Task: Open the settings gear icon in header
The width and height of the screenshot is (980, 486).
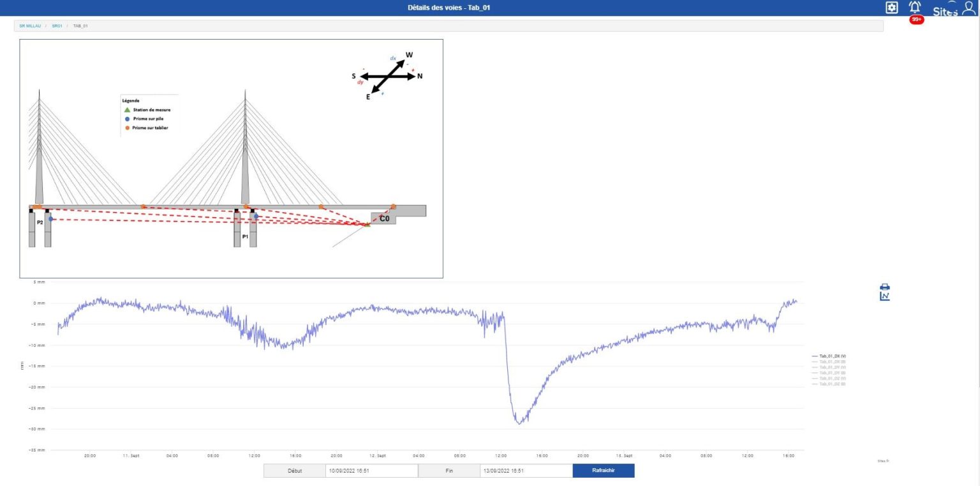Action: point(892,8)
